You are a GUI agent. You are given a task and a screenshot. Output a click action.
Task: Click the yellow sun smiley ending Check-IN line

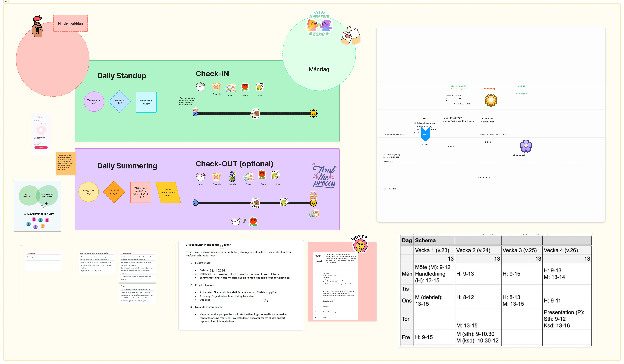click(313, 113)
